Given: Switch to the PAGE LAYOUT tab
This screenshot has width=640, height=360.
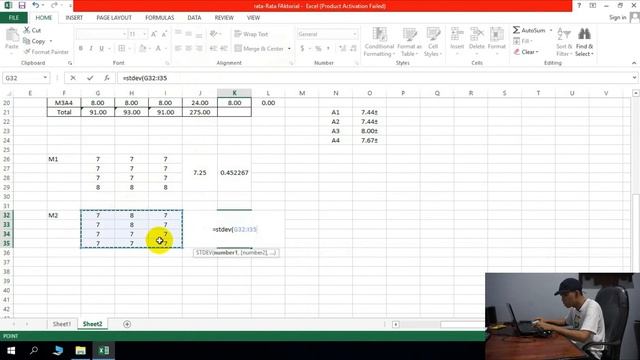Looking at the screenshot, I should (x=114, y=18).
